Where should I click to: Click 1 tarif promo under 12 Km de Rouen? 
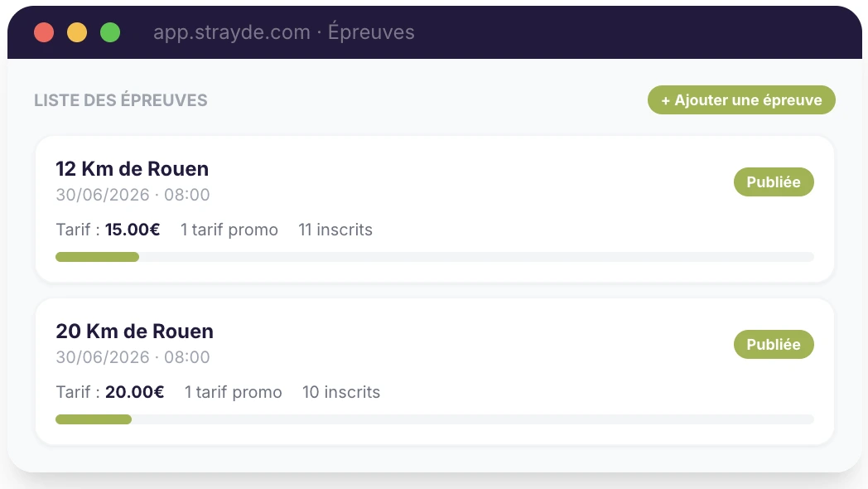pyautogui.click(x=229, y=230)
